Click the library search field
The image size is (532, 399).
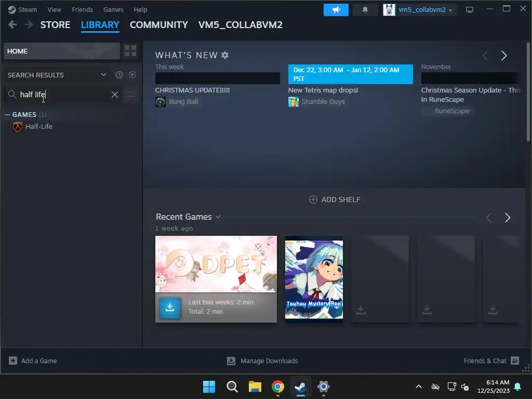pyautogui.click(x=63, y=95)
